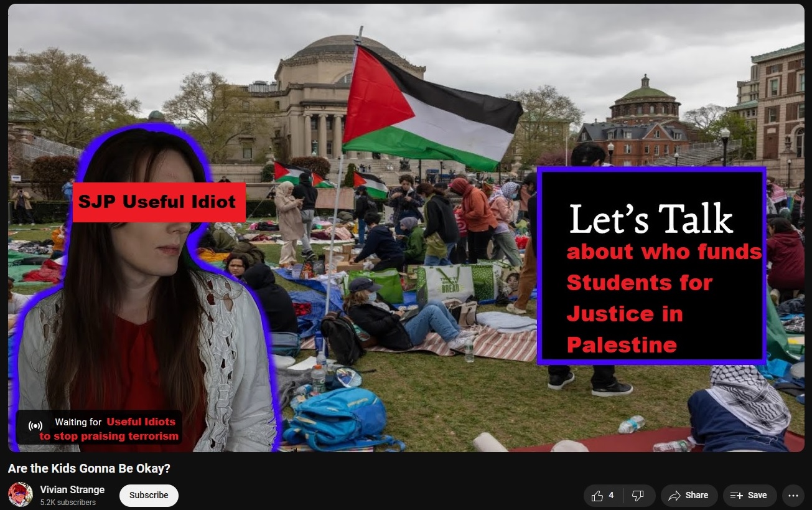Open Vivian Strange channel avatar
812x510 pixels.
21,495
